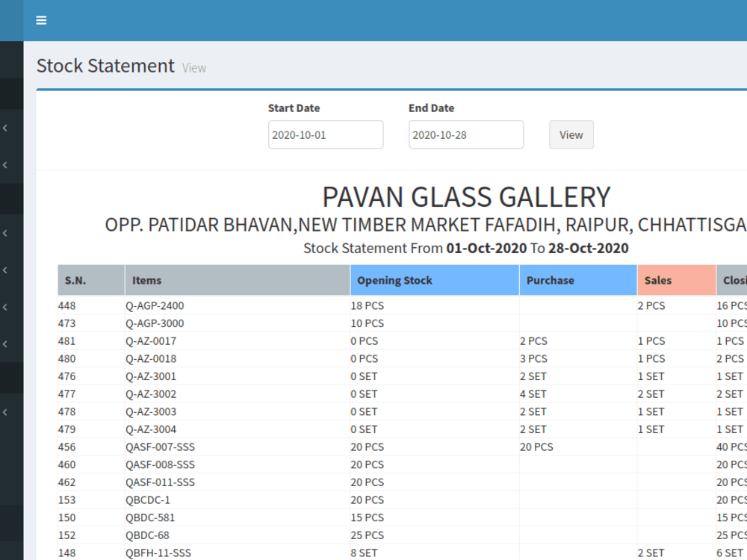
Task: Click serial number 448
Action: pyautogui.click(x=66, y=305)
